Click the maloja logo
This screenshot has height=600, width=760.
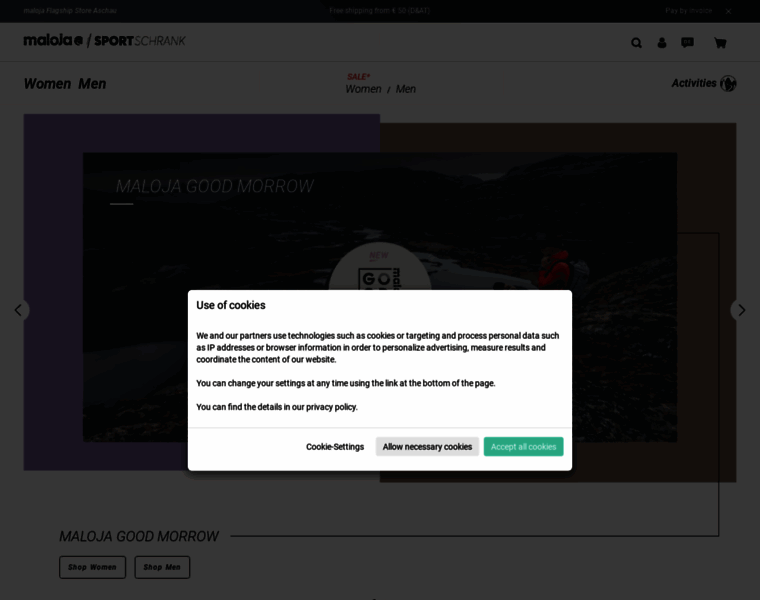(53, 40)
